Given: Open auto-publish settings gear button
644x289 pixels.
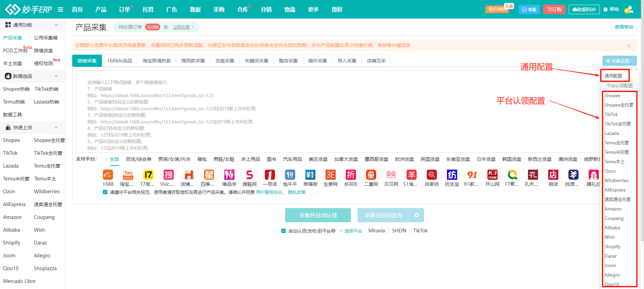Looking at the screenshot, I should pyautogui.click(x=417, y=215).
